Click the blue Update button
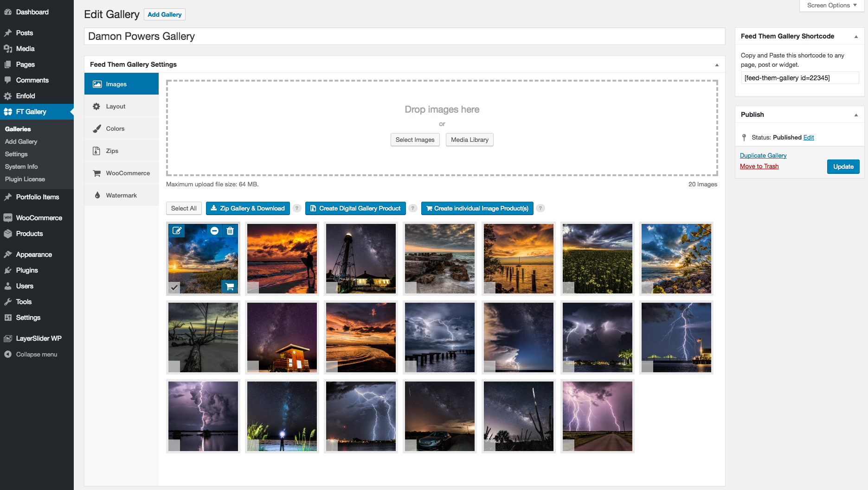 coord(843,166)
